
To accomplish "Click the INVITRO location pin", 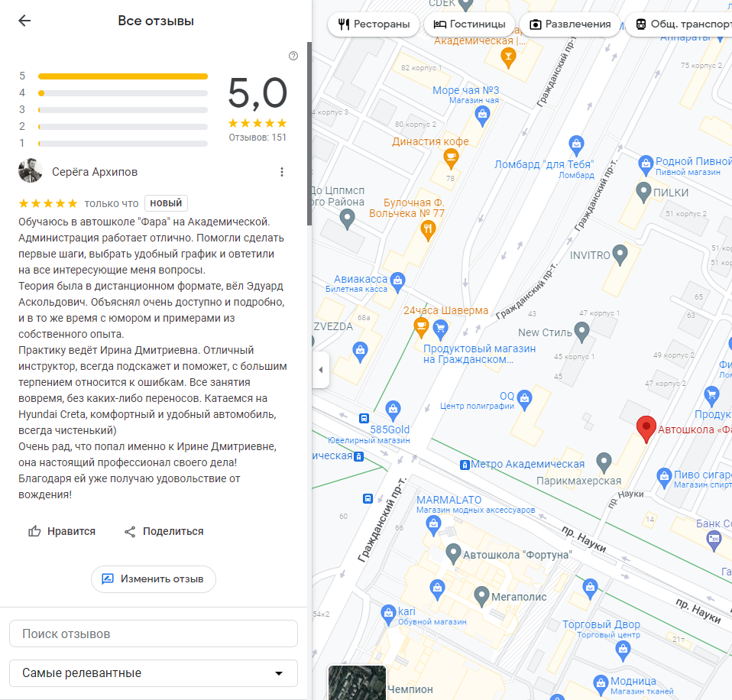I will coord(620,254).
